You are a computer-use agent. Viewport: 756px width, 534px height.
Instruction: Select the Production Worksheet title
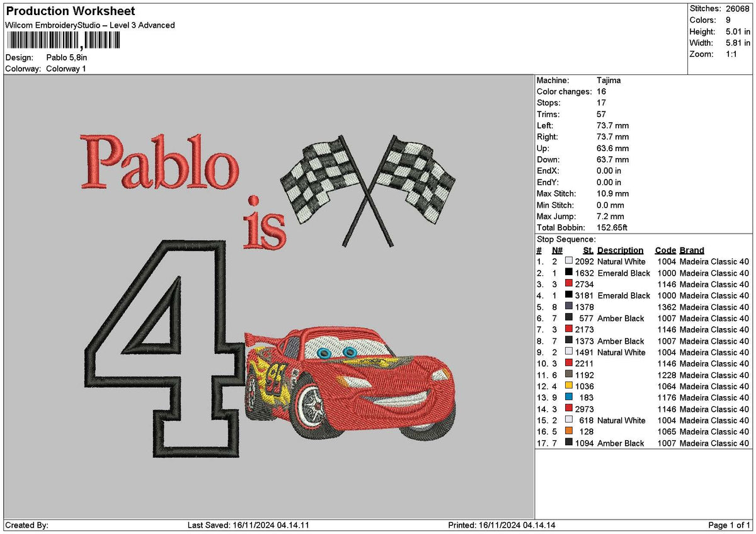tap(70, 11)
